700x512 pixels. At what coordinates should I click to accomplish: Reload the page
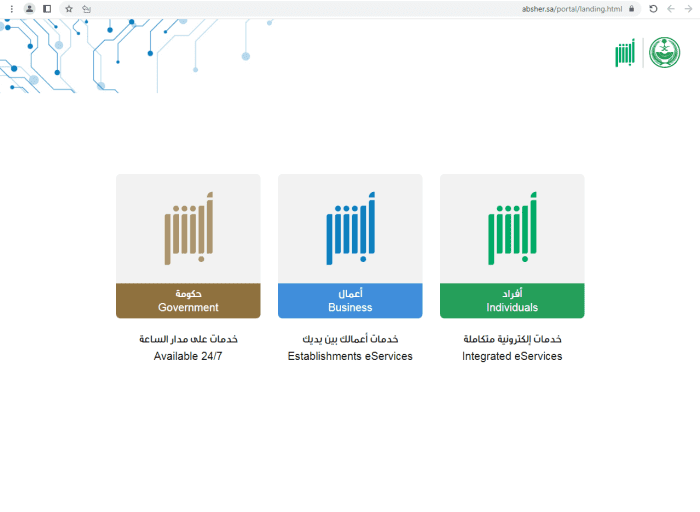click(653, 9)
